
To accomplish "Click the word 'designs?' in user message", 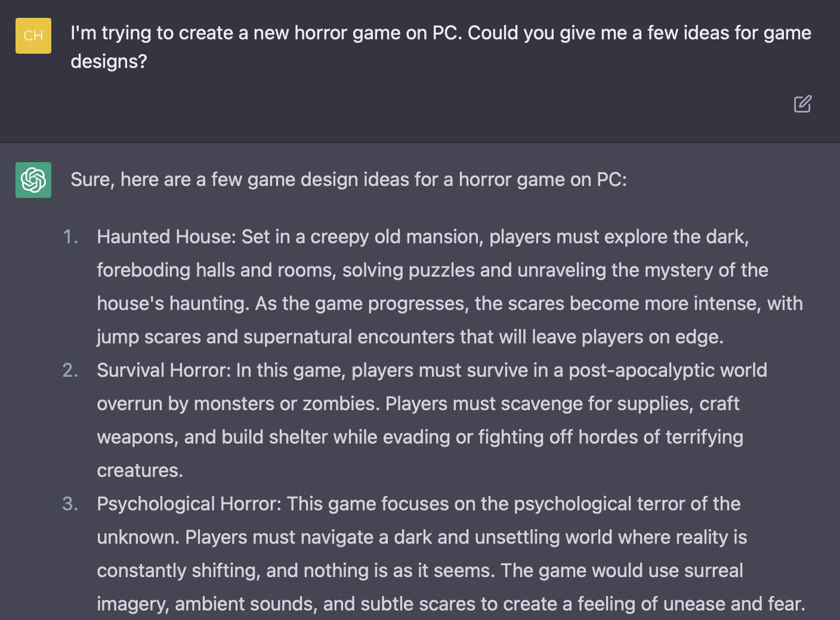I will pos(109,61).
